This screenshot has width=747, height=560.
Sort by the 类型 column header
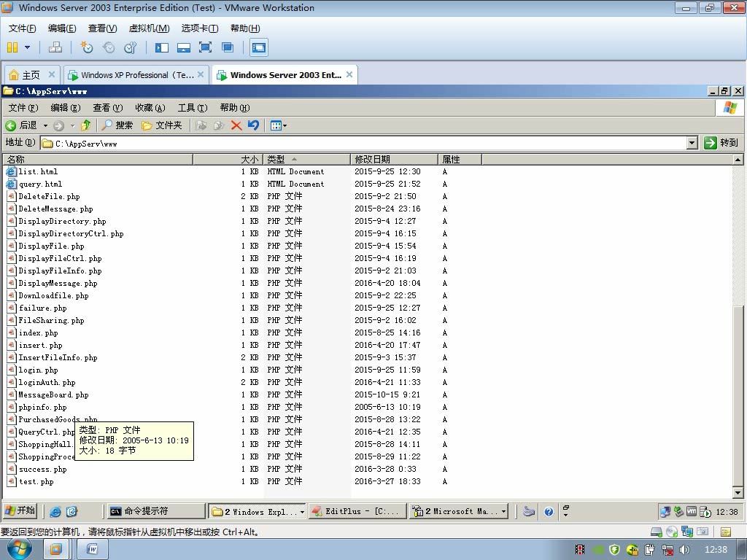pyautogui.click(x=307, y=159)
